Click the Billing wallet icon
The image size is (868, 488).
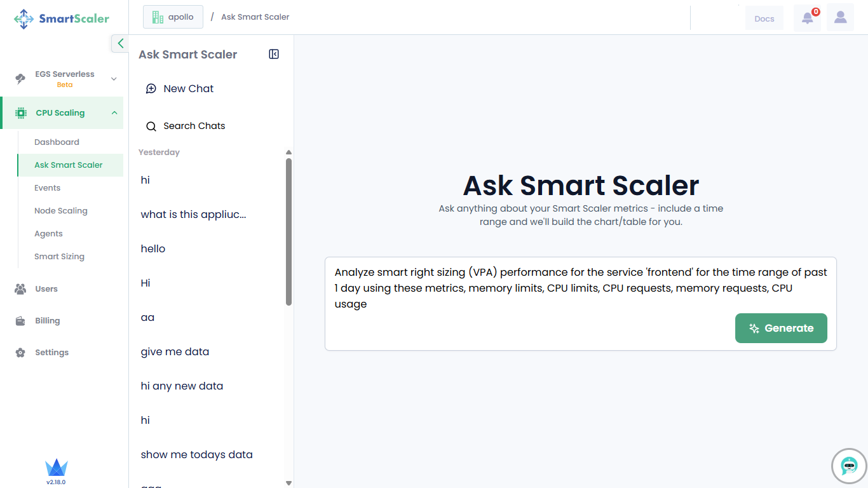coord(20,321)
